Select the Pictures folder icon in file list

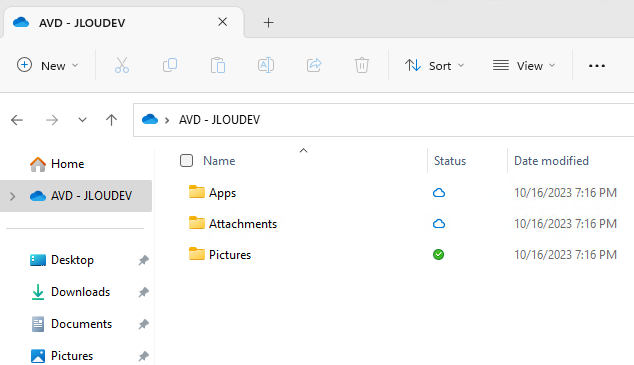(197, 254)
